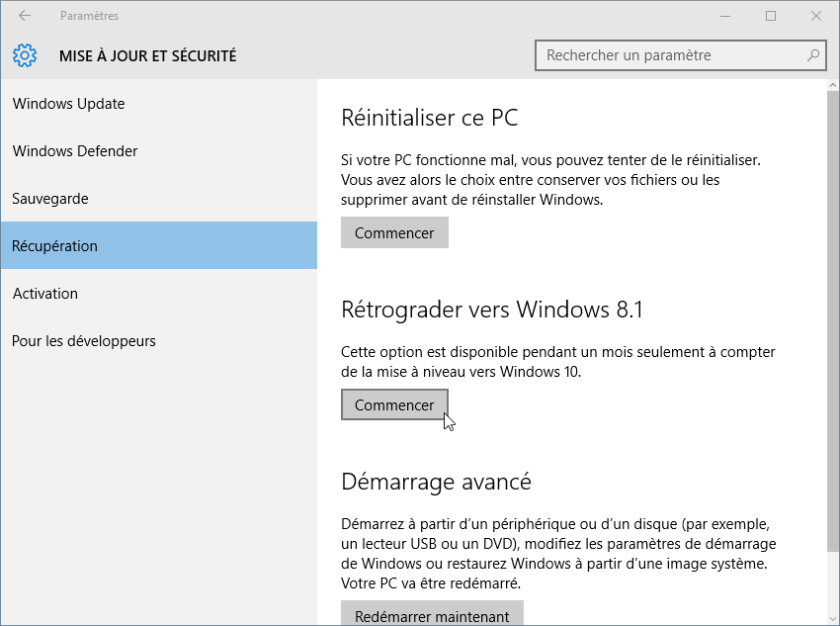Screen dimensions: 840x626
Task: Click Commencer under Rétrograder vers Windows 8.1
Action: point(394,404)
